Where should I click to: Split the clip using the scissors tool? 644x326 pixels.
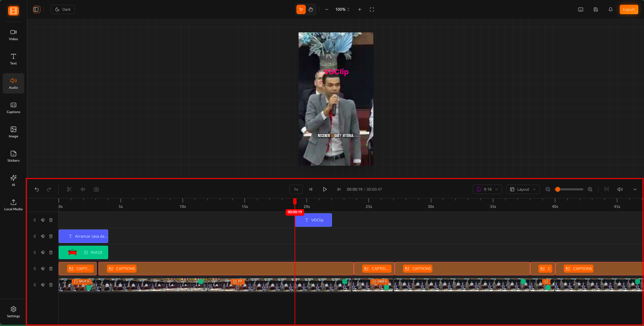[69, 189]
